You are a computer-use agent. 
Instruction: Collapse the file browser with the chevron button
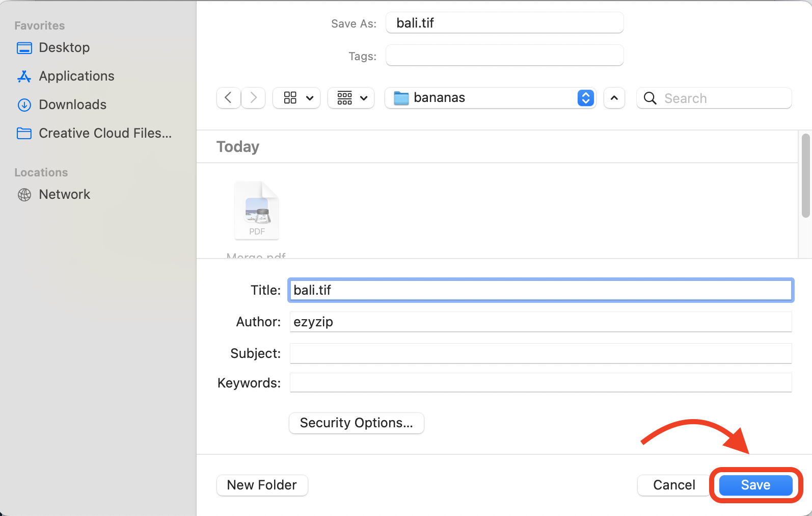tap(614, 98)
